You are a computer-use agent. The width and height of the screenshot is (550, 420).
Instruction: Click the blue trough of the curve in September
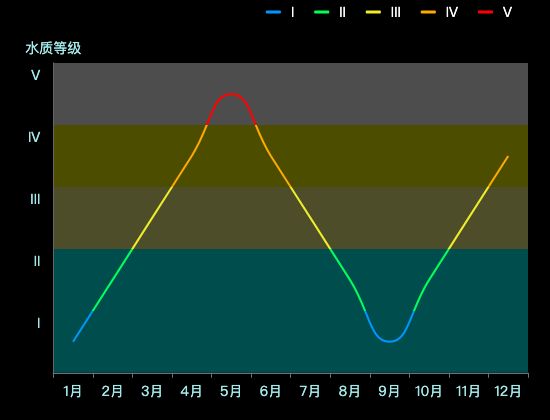(x=389, y=341)
